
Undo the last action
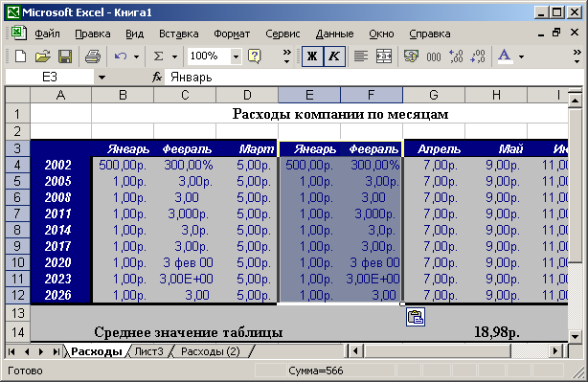pyautogui.click(x=121, y=56)
